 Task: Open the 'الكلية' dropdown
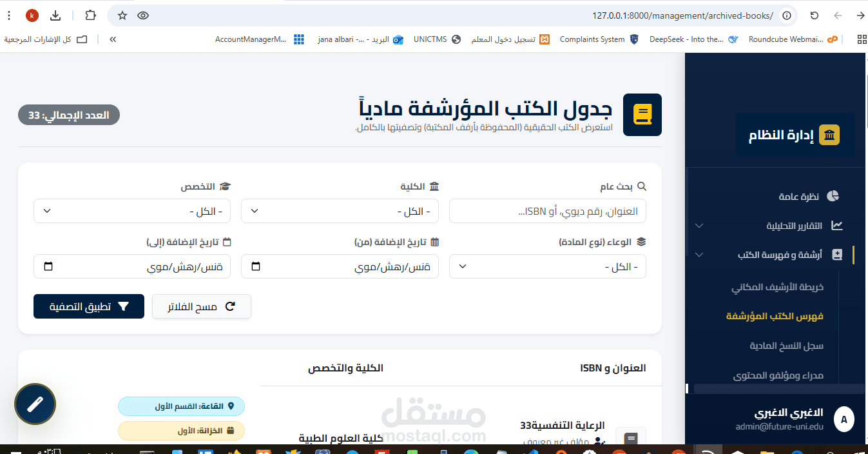[340, 211]
